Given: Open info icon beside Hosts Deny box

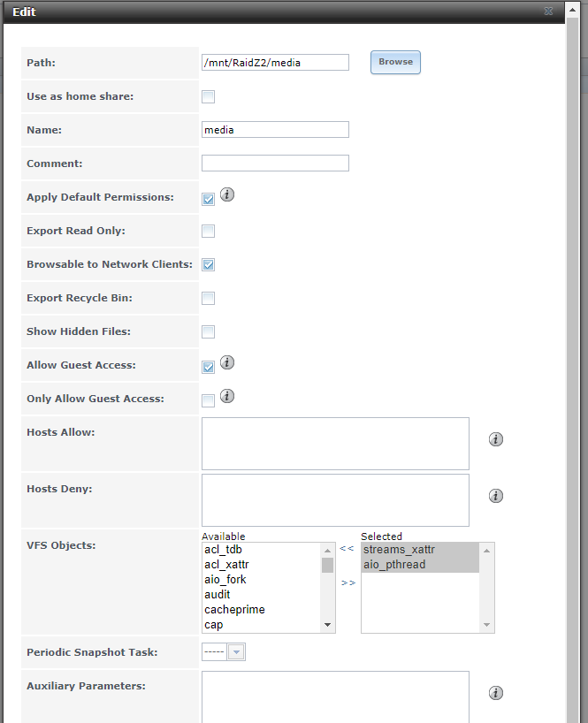Looking at the screenshot, I should [496, 496].
